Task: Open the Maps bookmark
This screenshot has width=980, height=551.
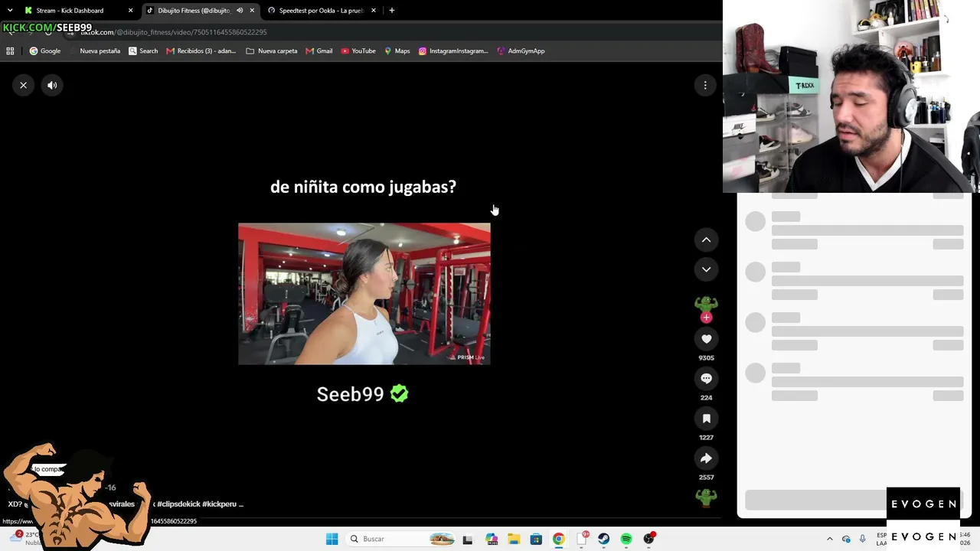Action: 397,51
